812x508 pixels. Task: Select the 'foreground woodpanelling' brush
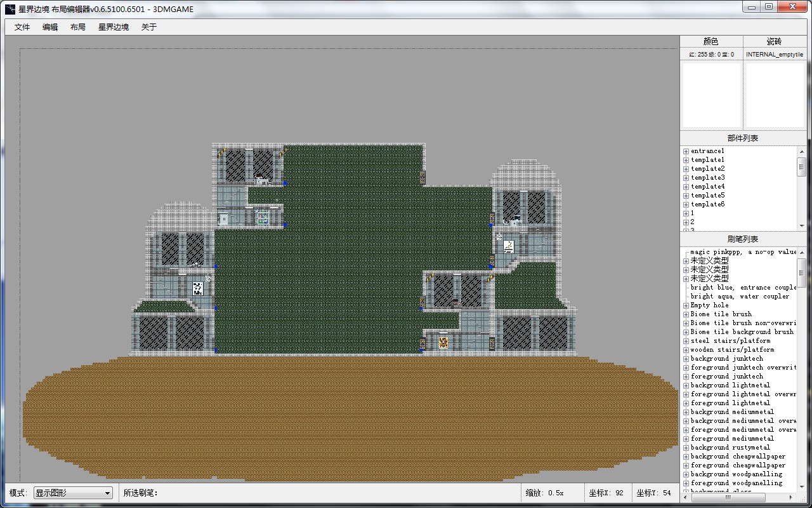tap(737, 483)
